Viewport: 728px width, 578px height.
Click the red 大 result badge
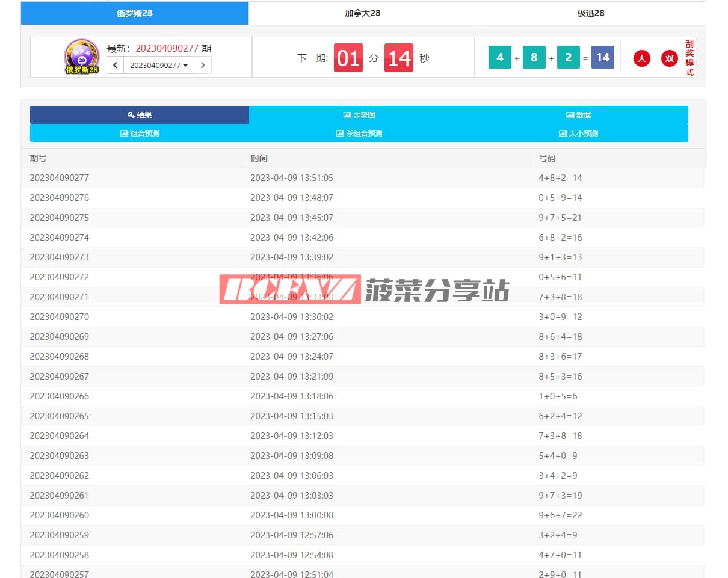click(x=642, y=58)
